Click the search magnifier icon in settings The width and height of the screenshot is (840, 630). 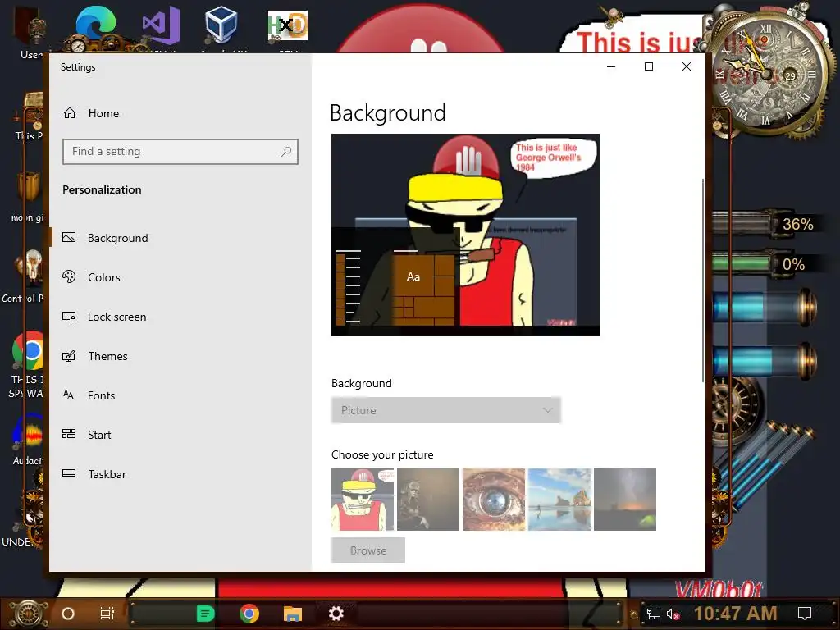[286, 152]
